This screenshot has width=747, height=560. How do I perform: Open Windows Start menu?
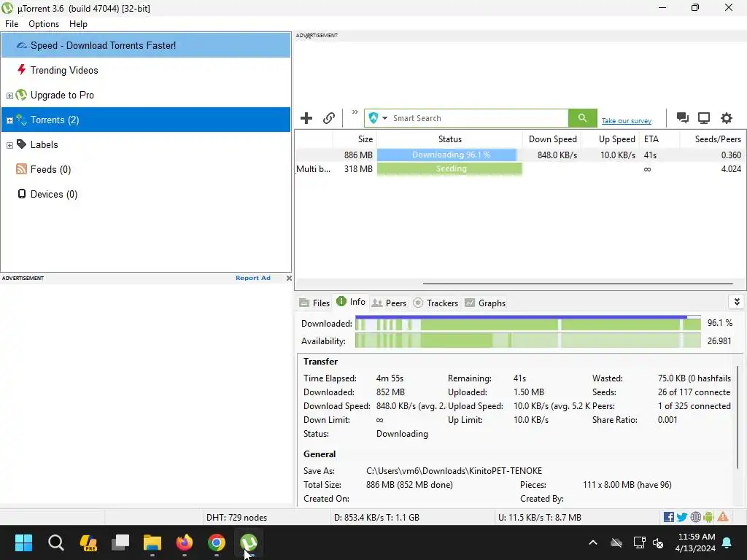[x=23, y=542]
